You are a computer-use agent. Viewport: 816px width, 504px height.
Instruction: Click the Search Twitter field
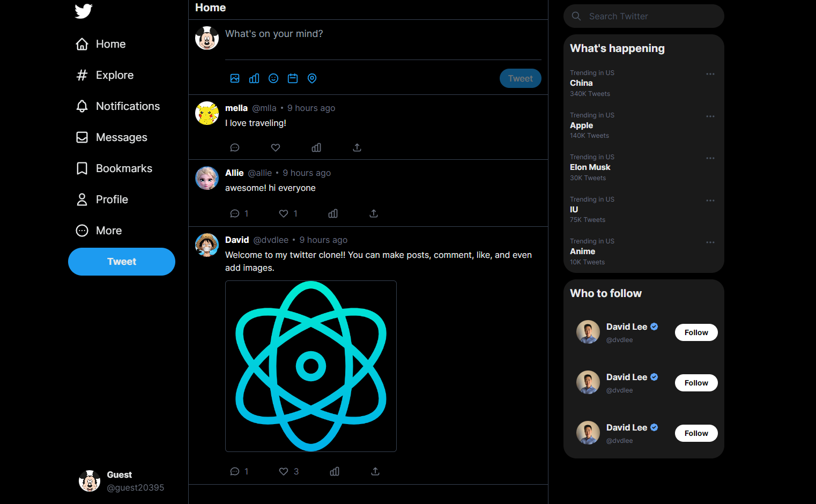point(643,16)
